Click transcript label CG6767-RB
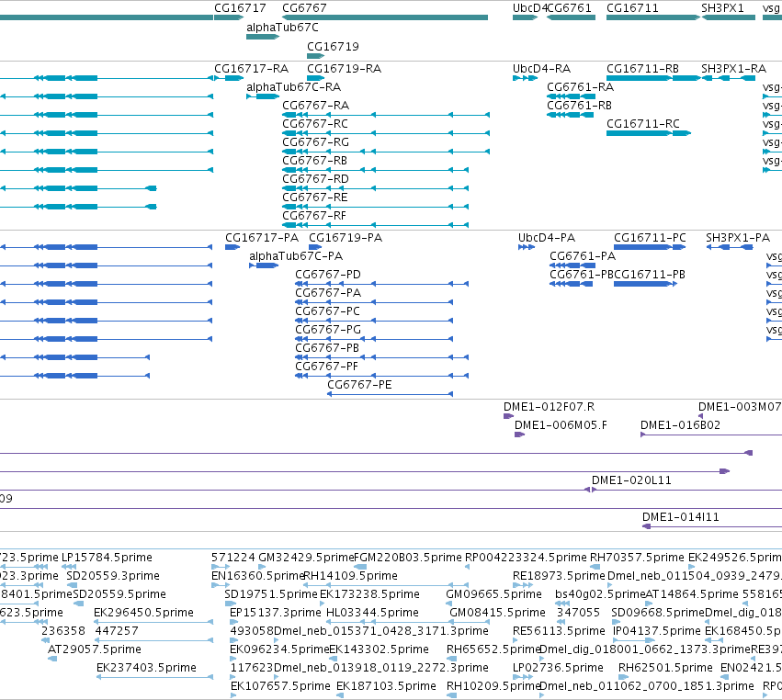 click(x=314, y=161)
